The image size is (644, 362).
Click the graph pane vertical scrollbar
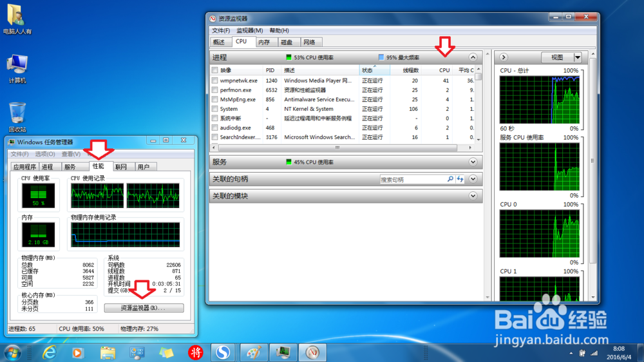click(x=592, y=175)
